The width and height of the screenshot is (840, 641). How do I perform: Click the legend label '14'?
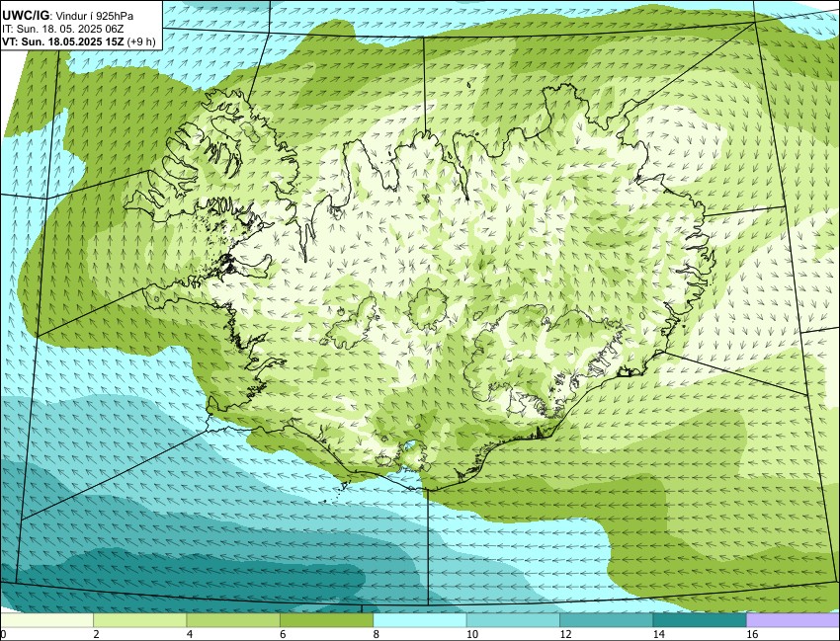[x=658, y=634]
